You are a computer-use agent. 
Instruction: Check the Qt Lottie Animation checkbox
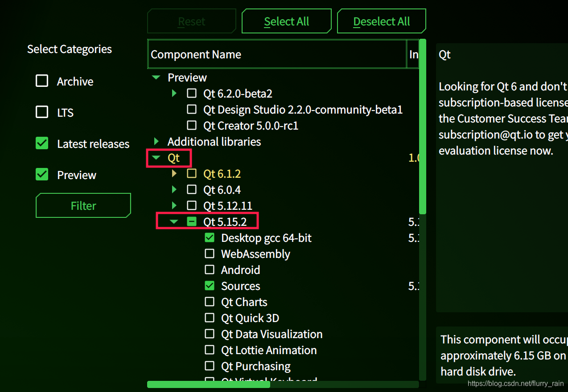(x=210, y=350)
